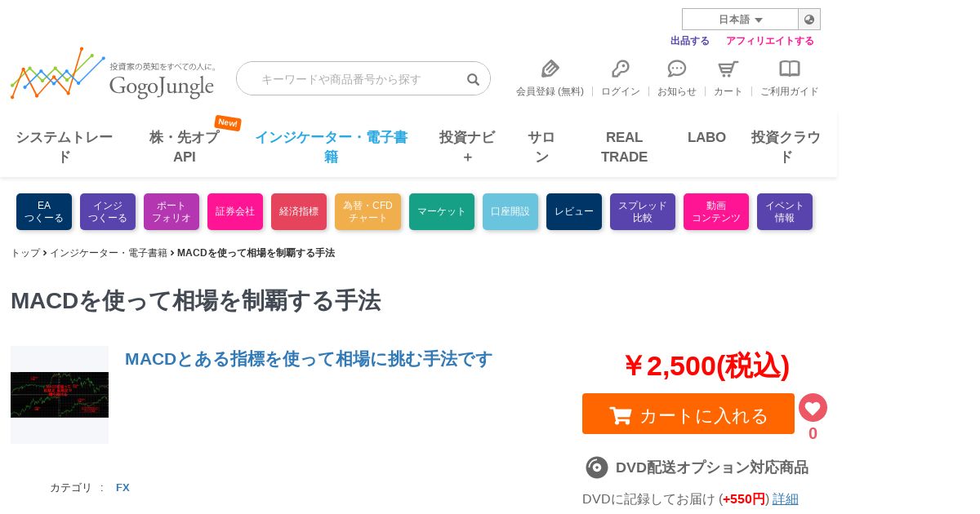This screenshot has width=980, height=514.
Task: Follow the 詳細 link for DVD option
Action: pyautogui.click(x=786, y=498)
